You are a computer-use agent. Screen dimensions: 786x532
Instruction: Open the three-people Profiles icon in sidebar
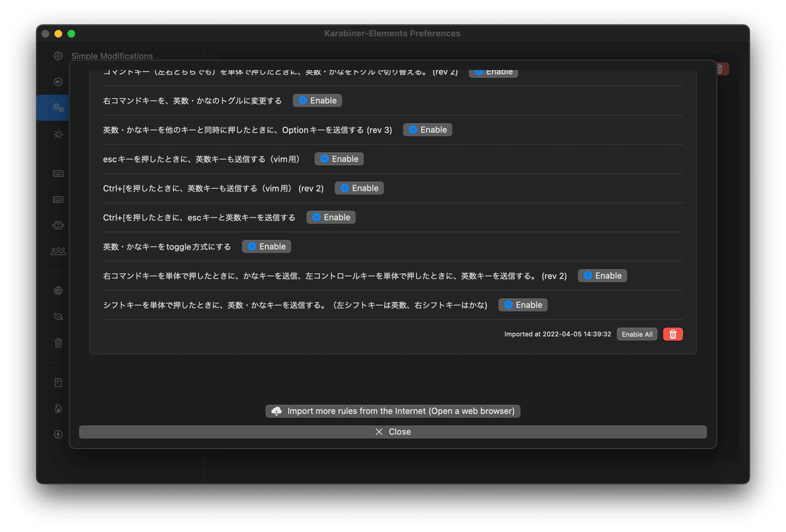pyautogui.click(x=58, y=251)
